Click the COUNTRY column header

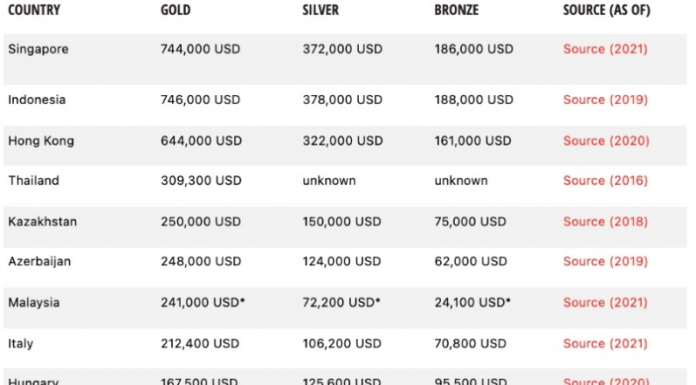tap(34, 10)
